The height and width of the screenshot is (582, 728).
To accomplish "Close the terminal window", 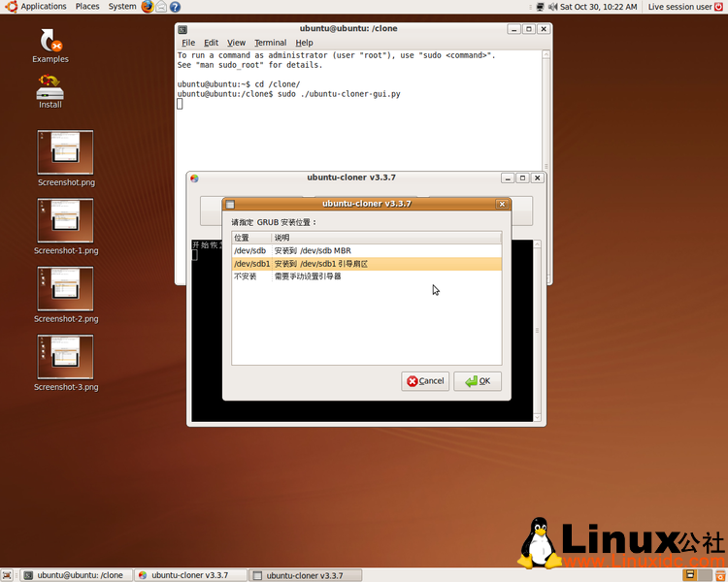I will tap(544, 29).
